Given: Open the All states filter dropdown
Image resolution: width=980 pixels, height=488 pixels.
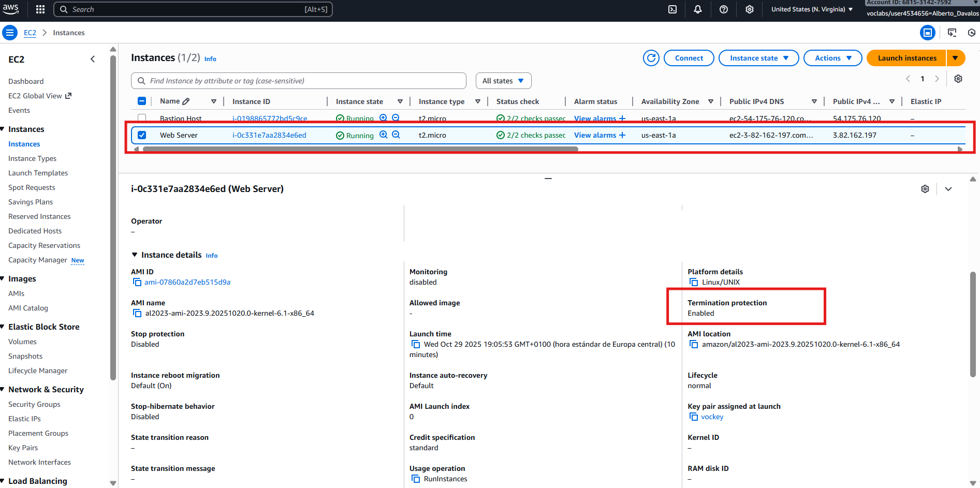Looking at the screenshot, I should 503,81.
